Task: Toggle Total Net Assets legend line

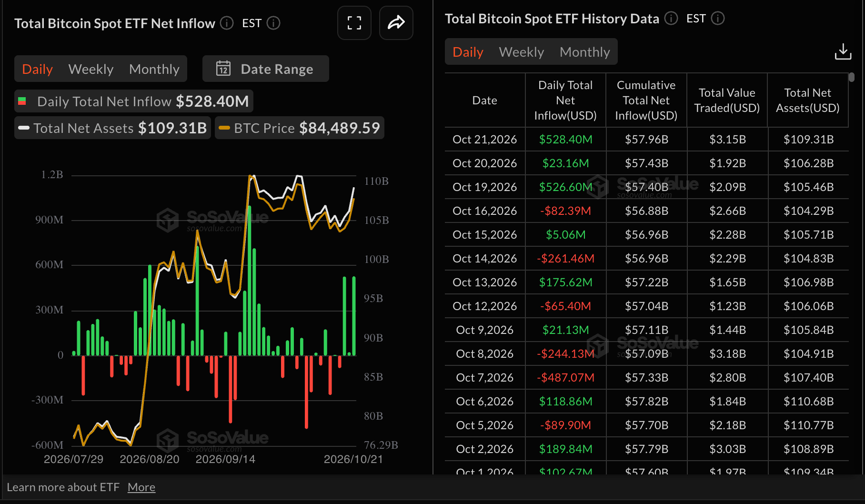Action: click(112, 128)
